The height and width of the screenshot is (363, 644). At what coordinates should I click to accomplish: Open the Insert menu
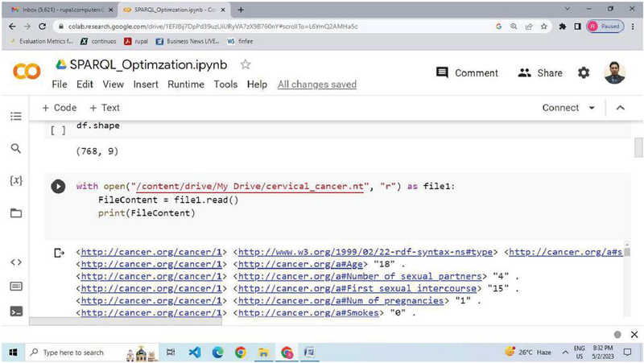point(146,85)
